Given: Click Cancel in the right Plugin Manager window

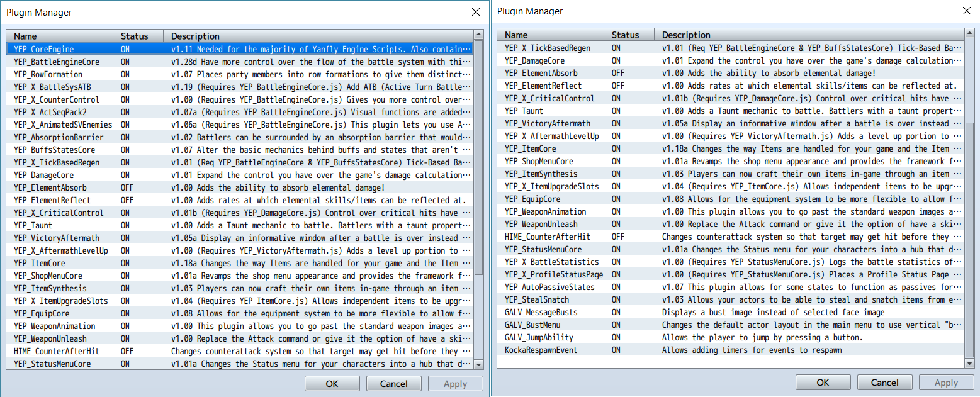Looking at the screenshot, I should (885, 383).
